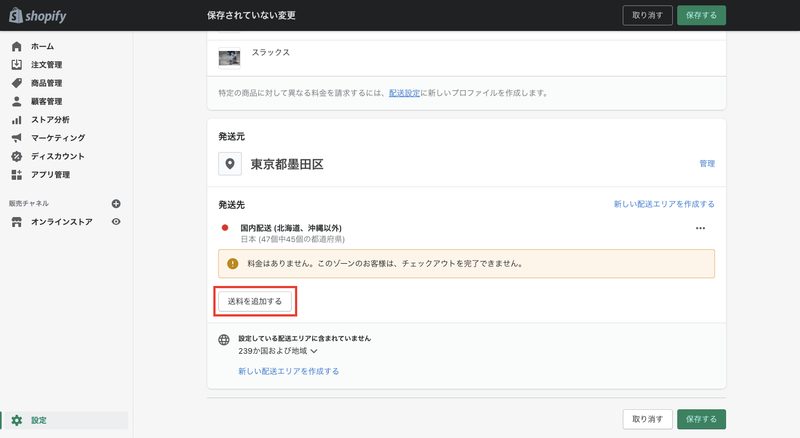
Task: Click the location pin icon for 東京都墨田区
Action: [230, 164]
